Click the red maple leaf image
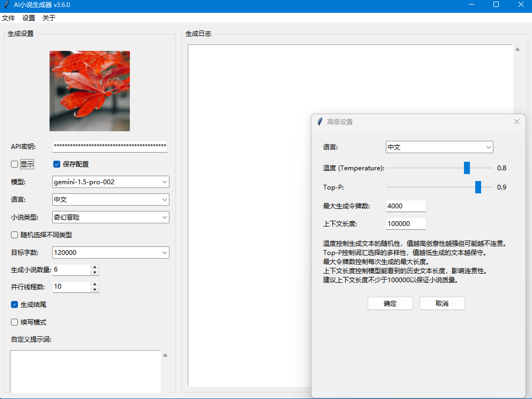532x399 pixels. (x=90, y=91)
